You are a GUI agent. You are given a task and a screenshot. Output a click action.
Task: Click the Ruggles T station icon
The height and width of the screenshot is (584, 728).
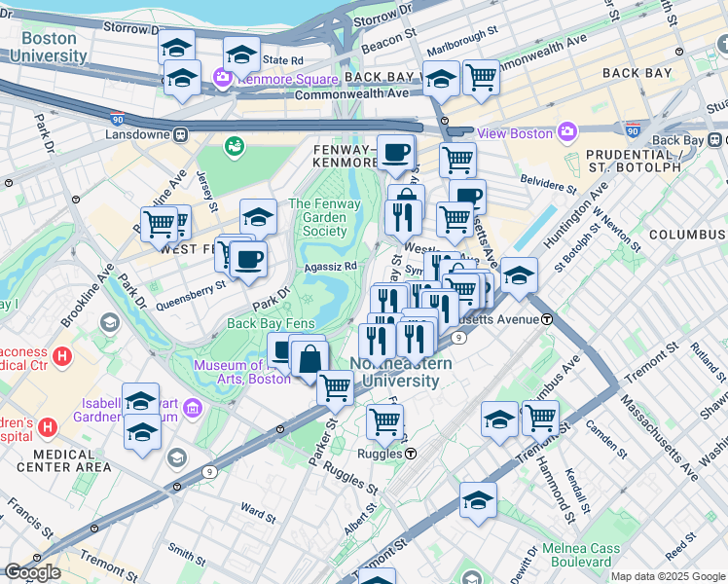[x=411, y=454]
